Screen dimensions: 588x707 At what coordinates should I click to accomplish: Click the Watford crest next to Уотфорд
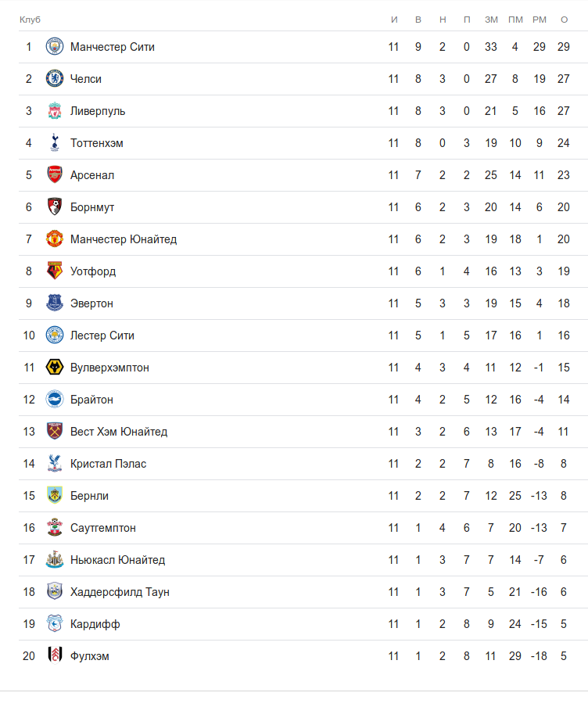point(55,271)
